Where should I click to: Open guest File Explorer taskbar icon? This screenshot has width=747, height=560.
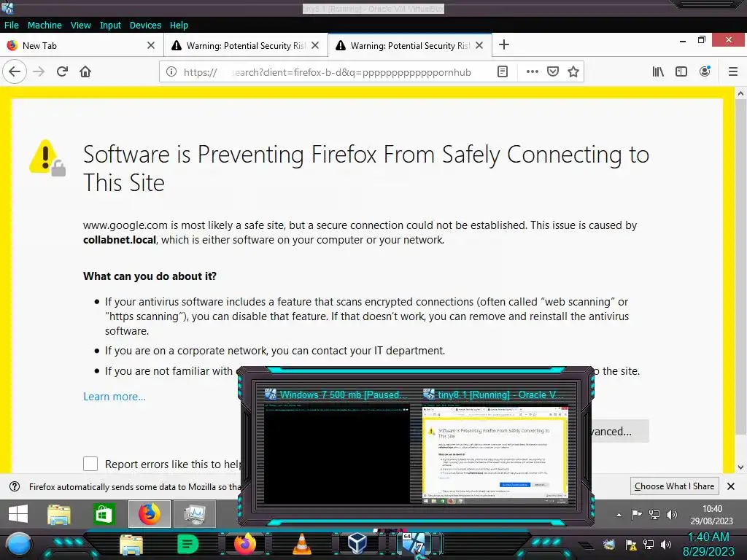point(59,514)
